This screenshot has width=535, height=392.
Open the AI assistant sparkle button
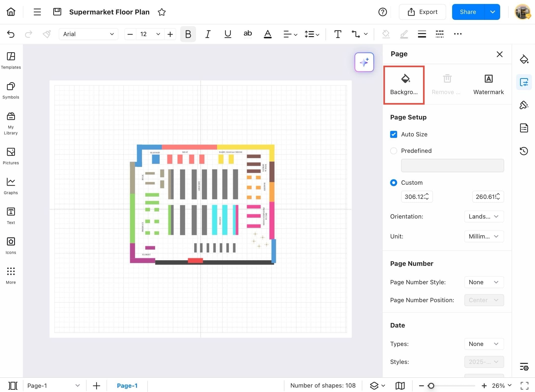tap(364, 62)
